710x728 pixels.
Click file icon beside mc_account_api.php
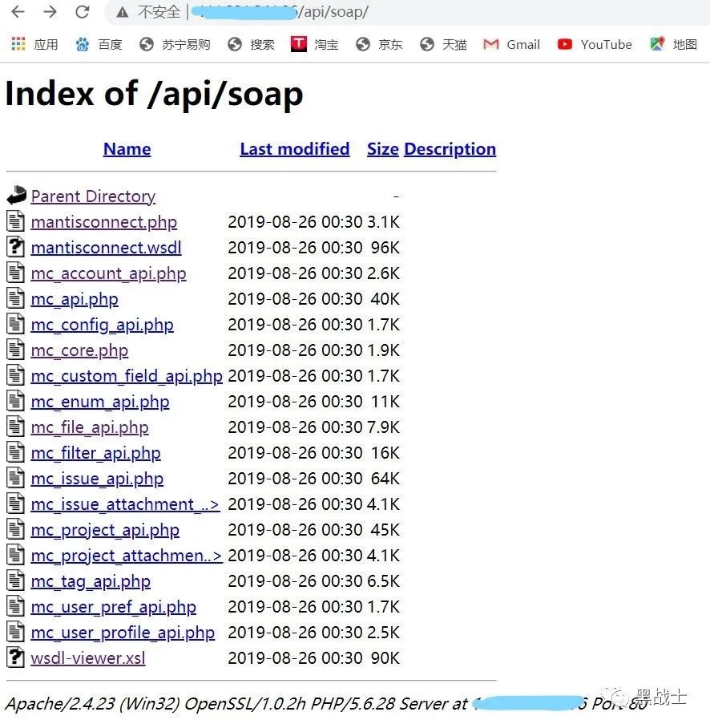pos(15,272)
